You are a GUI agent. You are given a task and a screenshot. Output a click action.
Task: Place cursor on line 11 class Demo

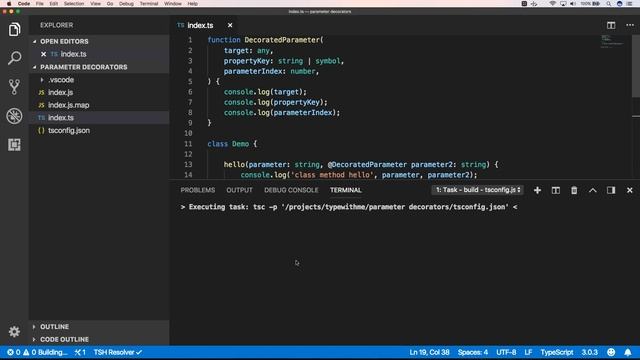coord(232,144)
